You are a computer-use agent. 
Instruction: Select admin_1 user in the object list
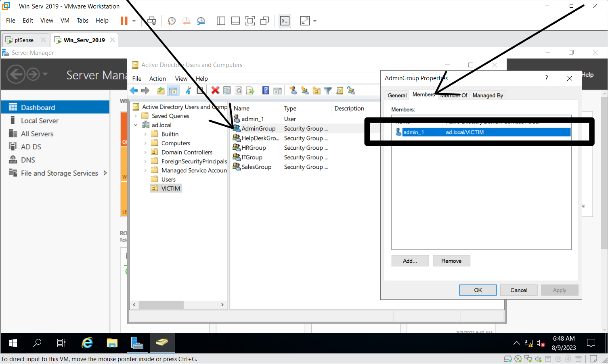click(x=252, y=119)
